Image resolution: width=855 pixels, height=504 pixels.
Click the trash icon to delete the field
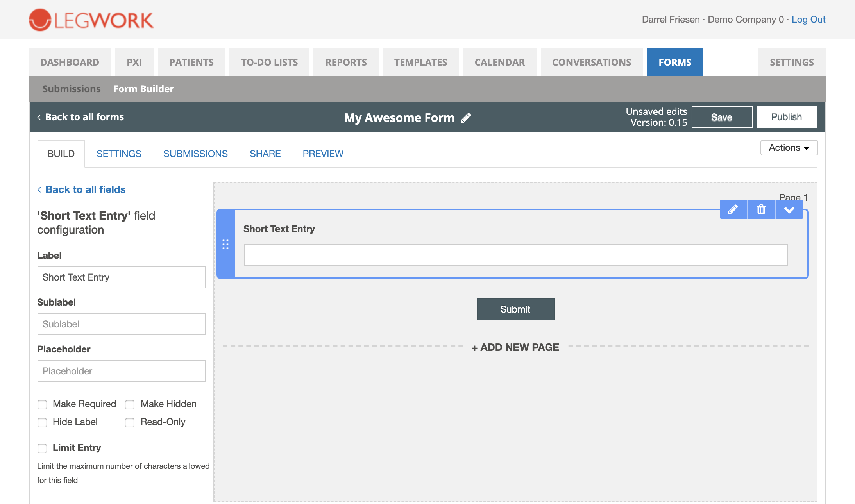pyautogui.click(x=761, y=209)
